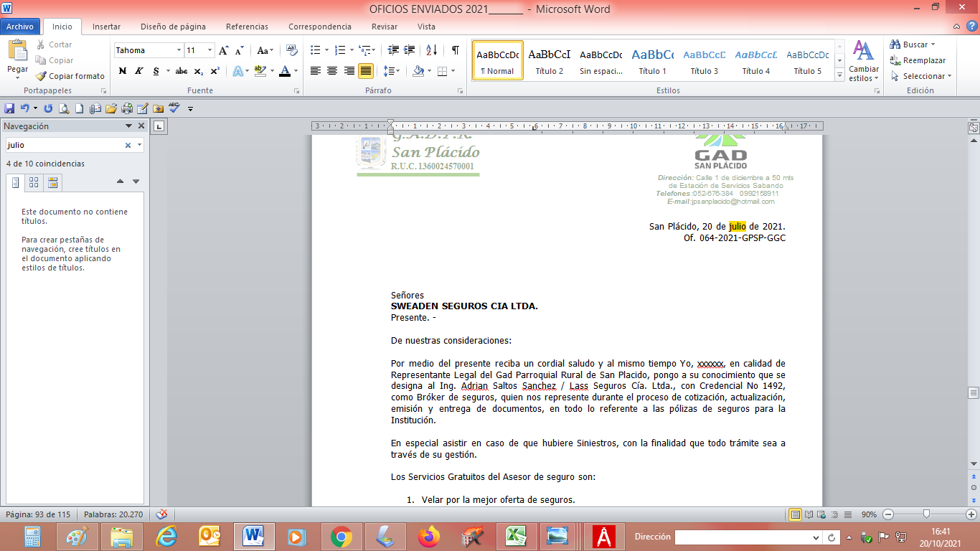This screenshot has height=551, width=980.
Task: Toggle the show paragraph marks (¶) icon
Action: pyautogui.click(x=455, y=50)
